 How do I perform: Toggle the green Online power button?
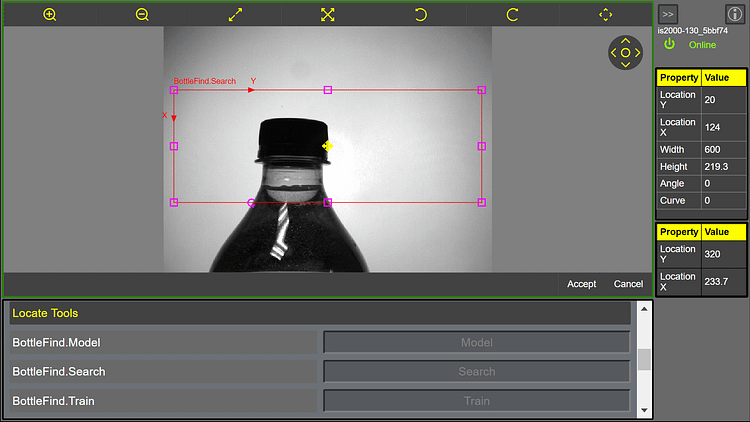[x=669, y=45]
